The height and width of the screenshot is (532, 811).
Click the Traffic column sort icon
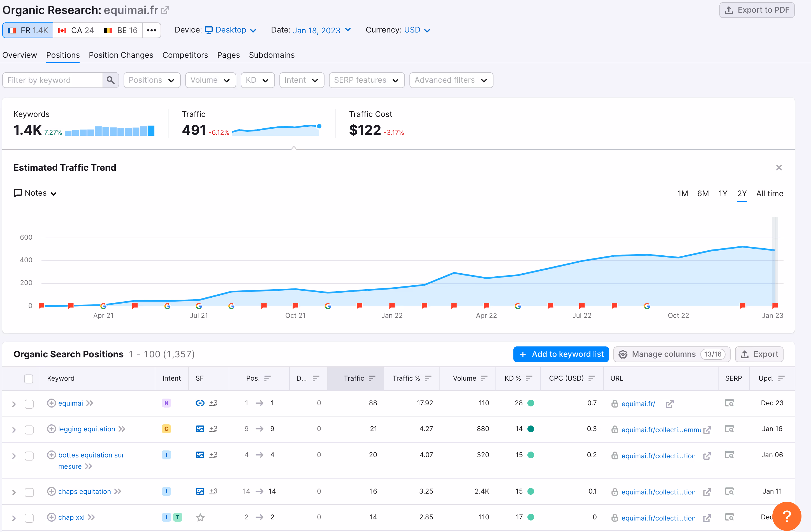(372, 378)
